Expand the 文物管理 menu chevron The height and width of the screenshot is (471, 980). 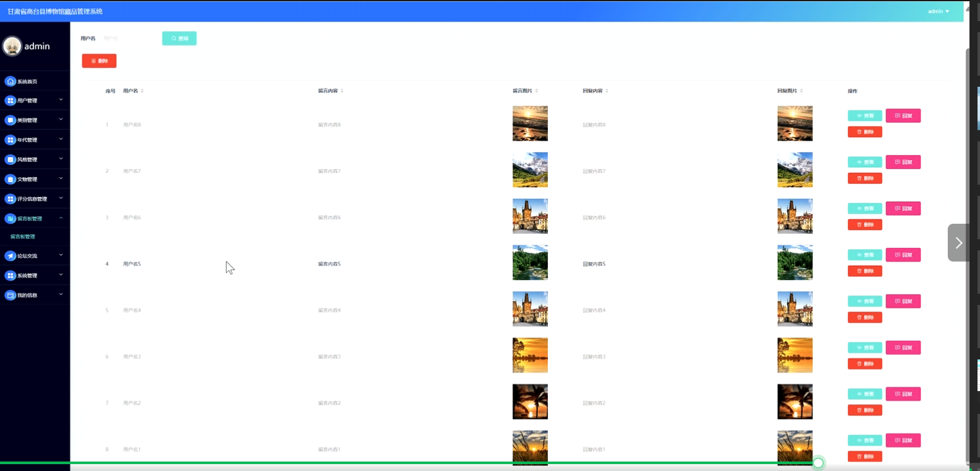tap(61, 178)
